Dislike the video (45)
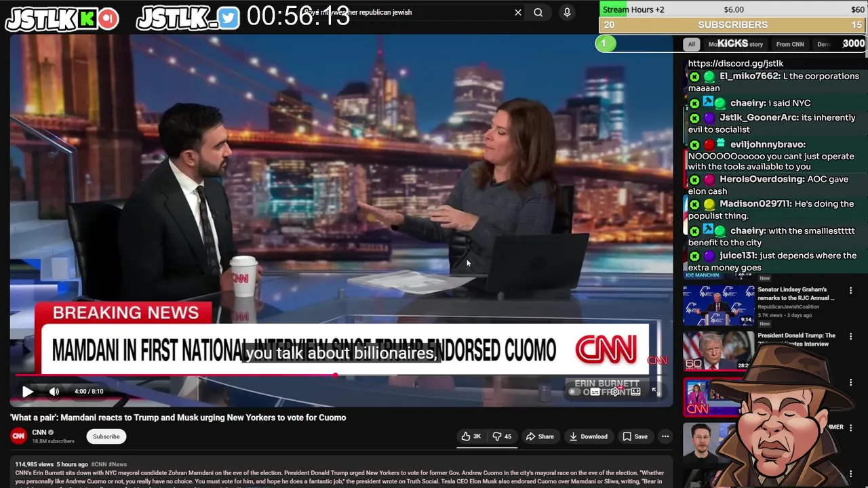This screenshot has width=868, height=488. pyautogui.click(x=502, y=436)
